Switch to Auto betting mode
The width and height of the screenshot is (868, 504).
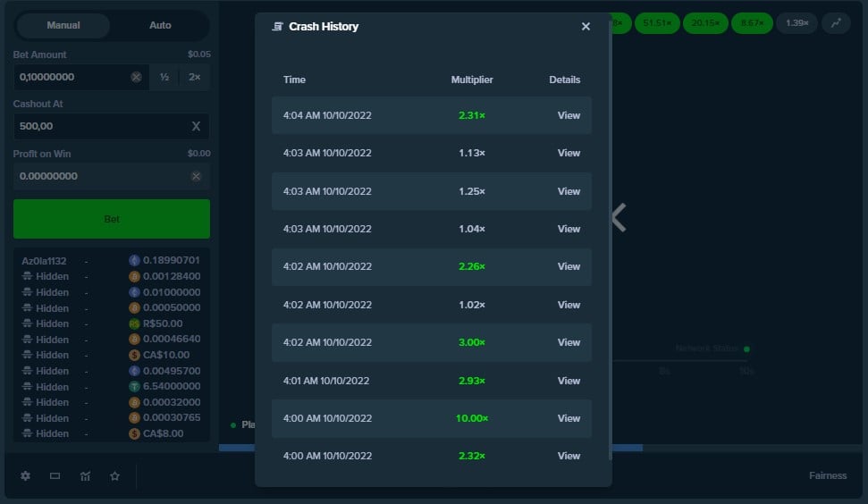[160, 25]
